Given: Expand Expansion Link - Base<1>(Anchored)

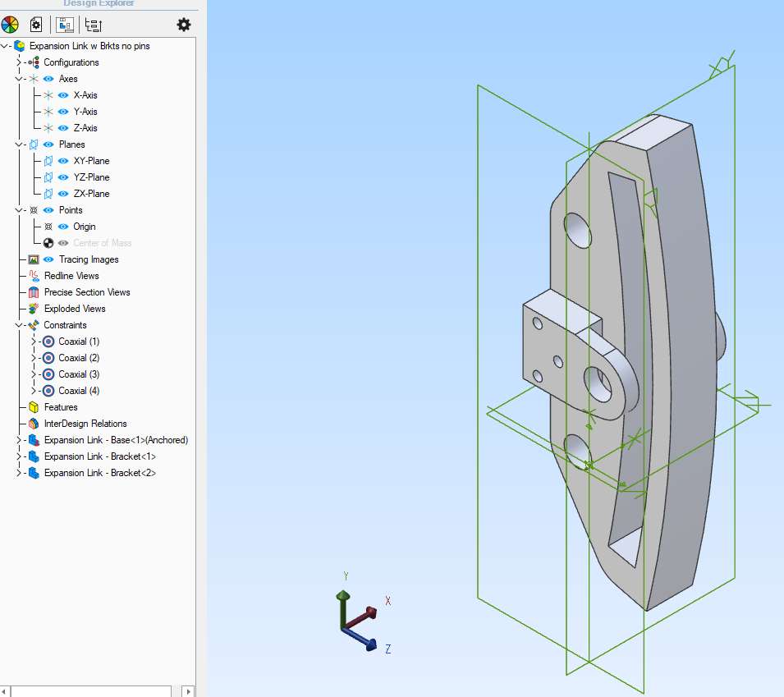Looking at the screenshot, I should click(x=19, y=440).
